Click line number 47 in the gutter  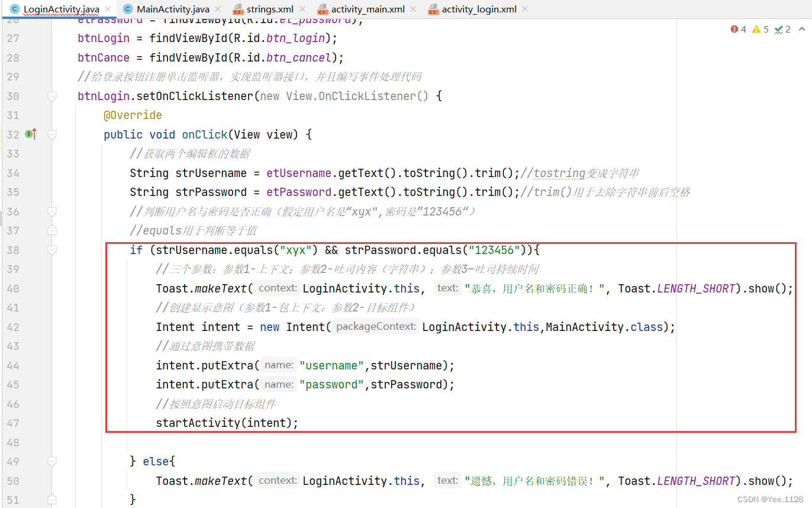(13, 423)
